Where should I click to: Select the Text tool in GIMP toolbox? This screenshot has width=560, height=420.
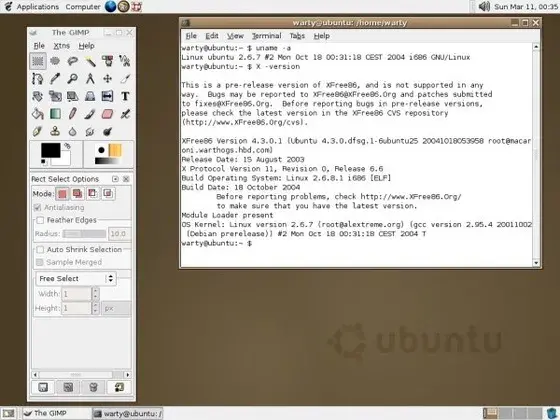pos(125,96)
